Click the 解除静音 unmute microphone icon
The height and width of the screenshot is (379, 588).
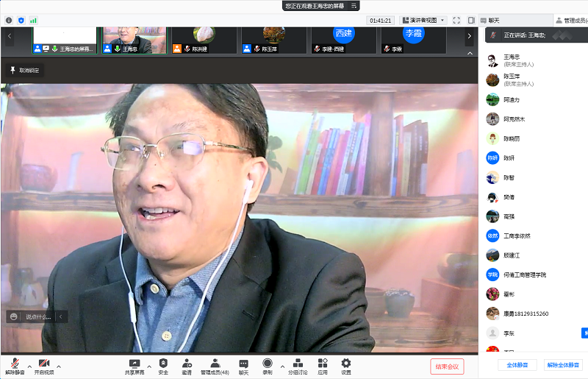pos(15,364)
